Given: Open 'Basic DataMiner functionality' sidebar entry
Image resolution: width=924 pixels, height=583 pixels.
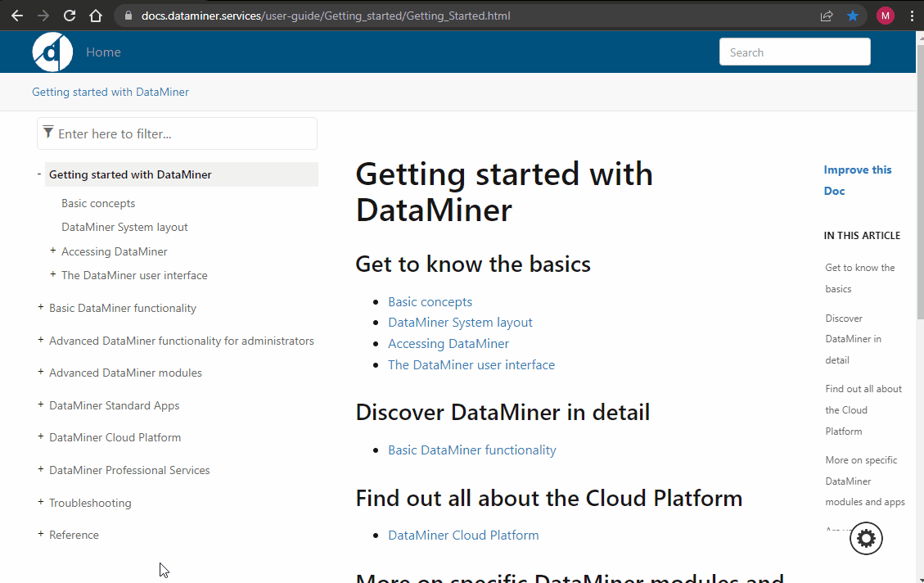Looking at the screenshot, I should [x=123, y=309].
